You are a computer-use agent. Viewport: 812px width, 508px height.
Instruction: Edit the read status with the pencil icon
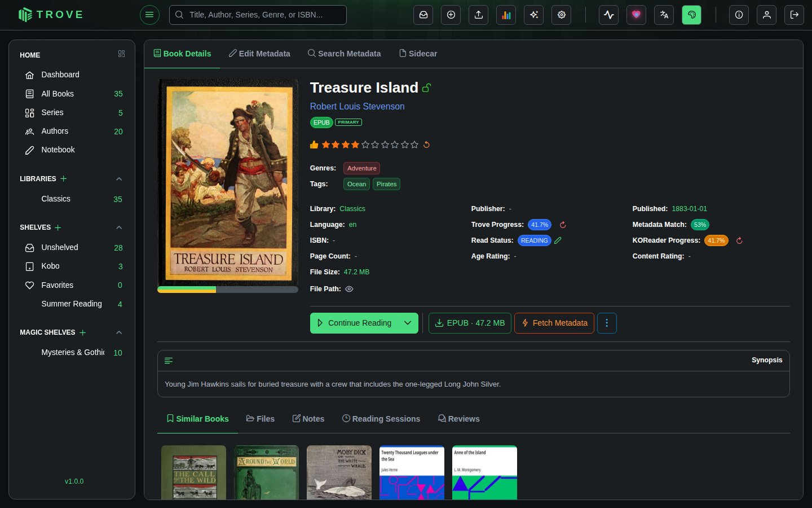[558, 240]
